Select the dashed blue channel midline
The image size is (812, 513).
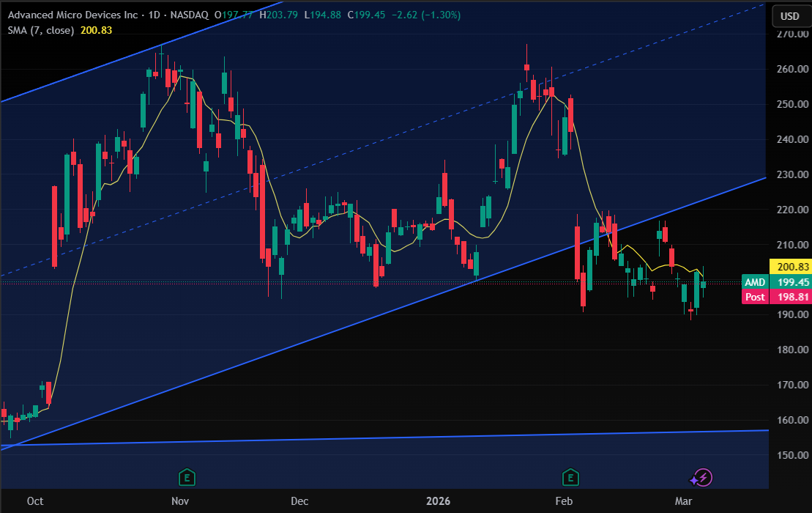[x=383, y=140]
